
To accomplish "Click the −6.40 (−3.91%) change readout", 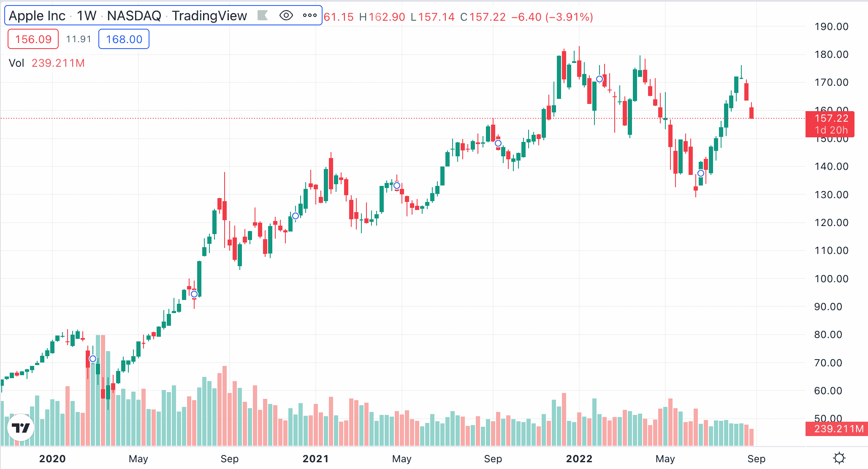I will pos(552,17).
